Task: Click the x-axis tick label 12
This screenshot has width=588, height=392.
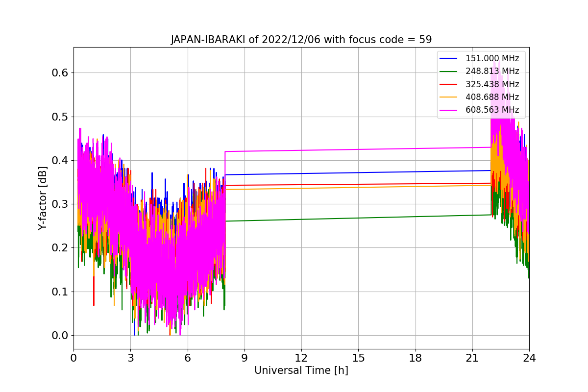Action: coord(301,358)
